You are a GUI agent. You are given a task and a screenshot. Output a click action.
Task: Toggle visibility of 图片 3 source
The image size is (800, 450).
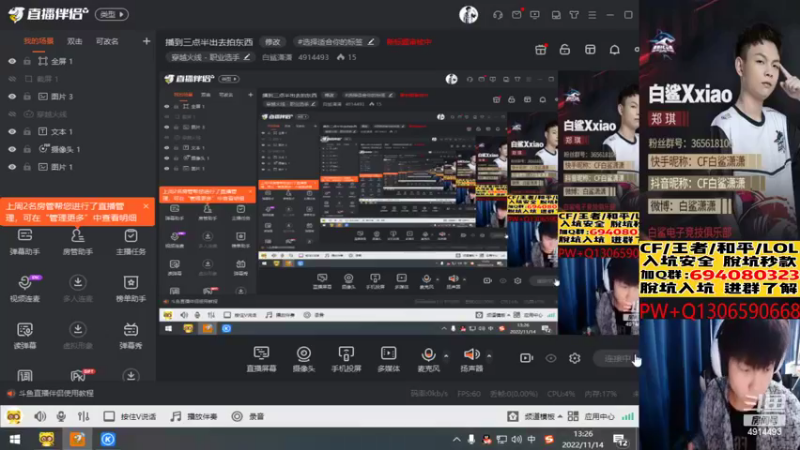click(12, 96)
